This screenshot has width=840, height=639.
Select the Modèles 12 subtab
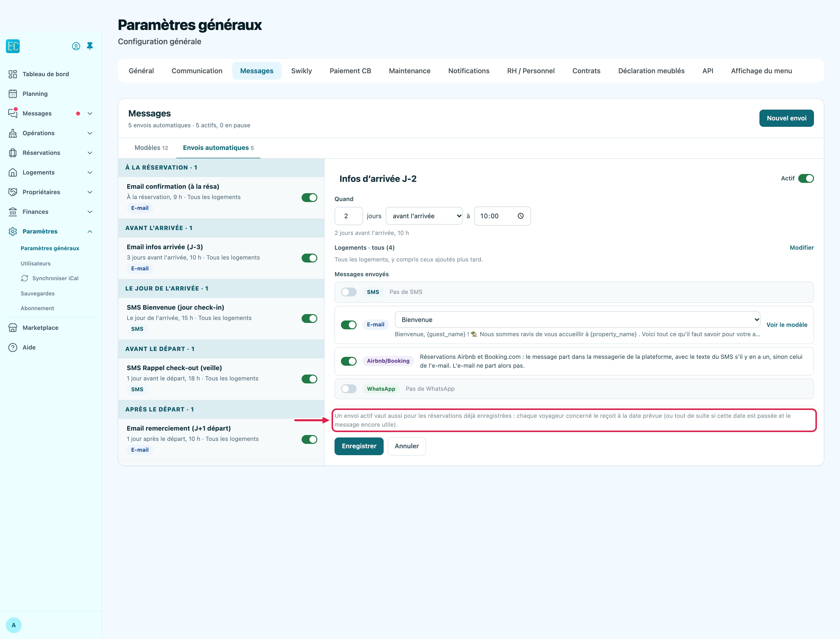[151, 147]
